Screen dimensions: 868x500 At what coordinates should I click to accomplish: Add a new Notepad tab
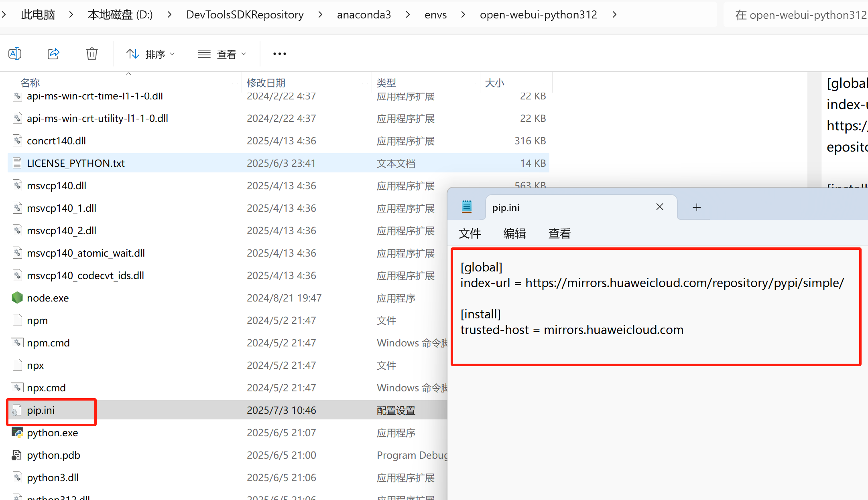pyautogui.click(x=697, y=207)
